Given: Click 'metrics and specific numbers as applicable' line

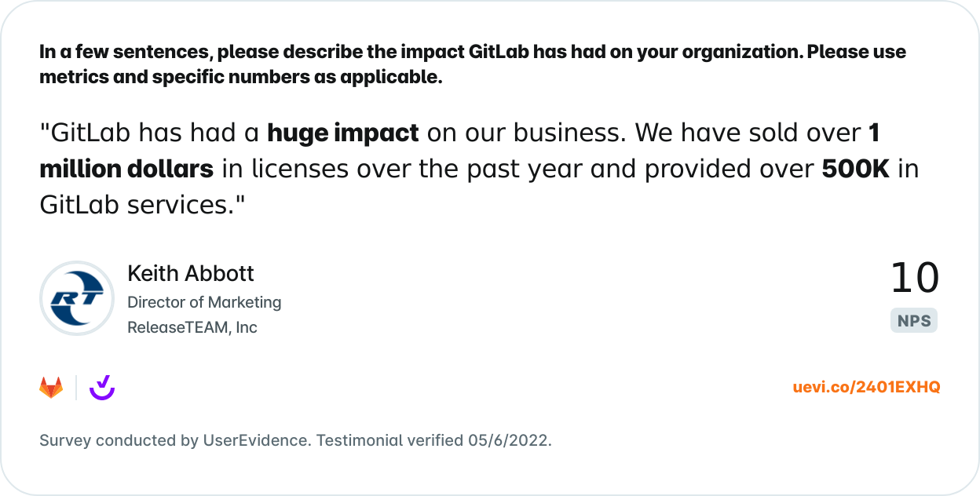Looking at the screenshot, I should (241, 78).
